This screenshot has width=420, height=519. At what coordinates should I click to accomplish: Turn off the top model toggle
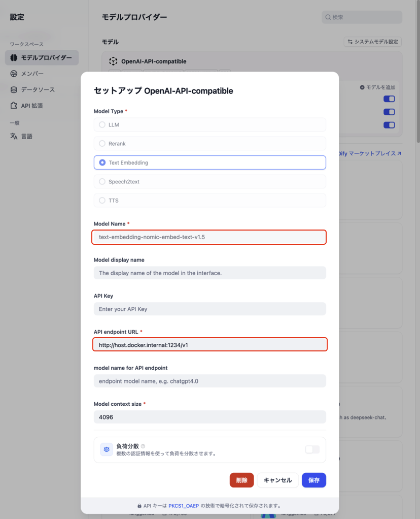pyautogui.click(x=389, y=99)
